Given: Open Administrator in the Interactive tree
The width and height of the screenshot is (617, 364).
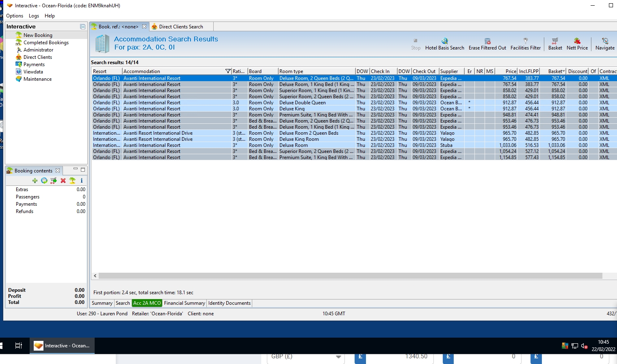Looking at the screenshot, I should (38, 50).
